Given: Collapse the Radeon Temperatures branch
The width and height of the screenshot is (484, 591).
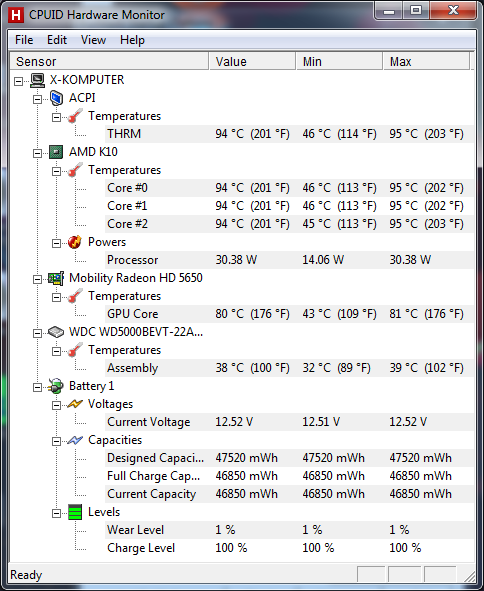Looking at the screenshot, I should 56,297.
